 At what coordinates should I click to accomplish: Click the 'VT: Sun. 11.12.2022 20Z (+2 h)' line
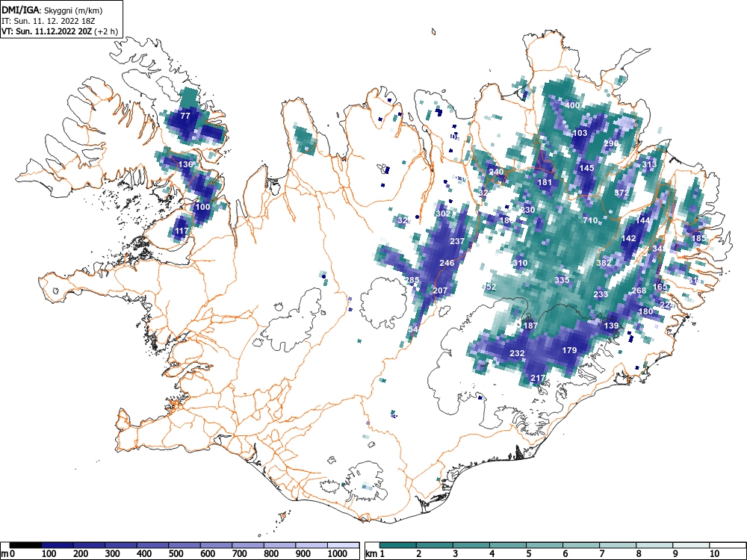tap(60, 31)
